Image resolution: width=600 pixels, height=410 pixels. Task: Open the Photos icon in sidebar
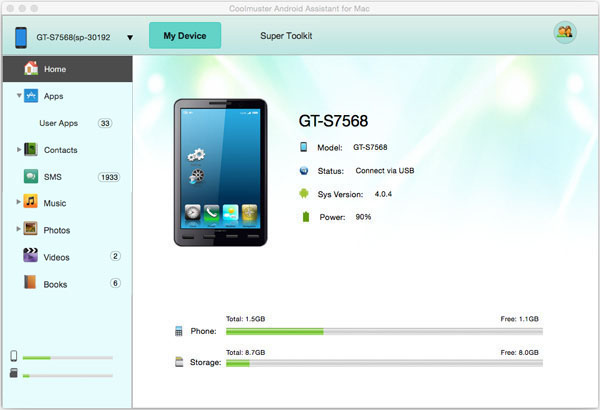[x=31, y=229]
